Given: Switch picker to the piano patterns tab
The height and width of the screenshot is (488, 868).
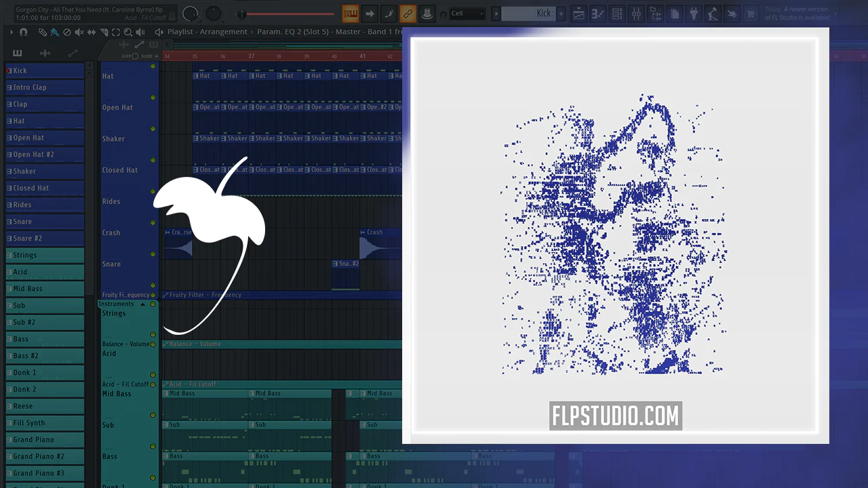Looking at the screenshot, I should [x=18, y=53].
